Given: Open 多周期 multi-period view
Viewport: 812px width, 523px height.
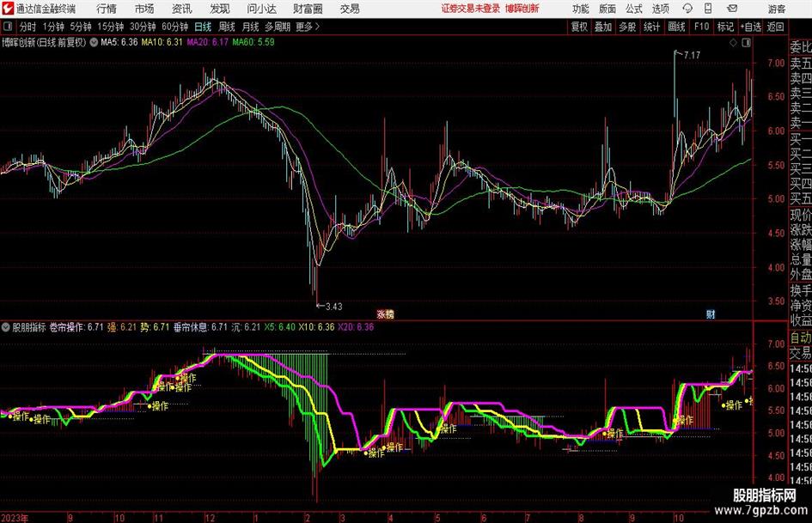Looking at the screenshot, I should coord(278,27).
